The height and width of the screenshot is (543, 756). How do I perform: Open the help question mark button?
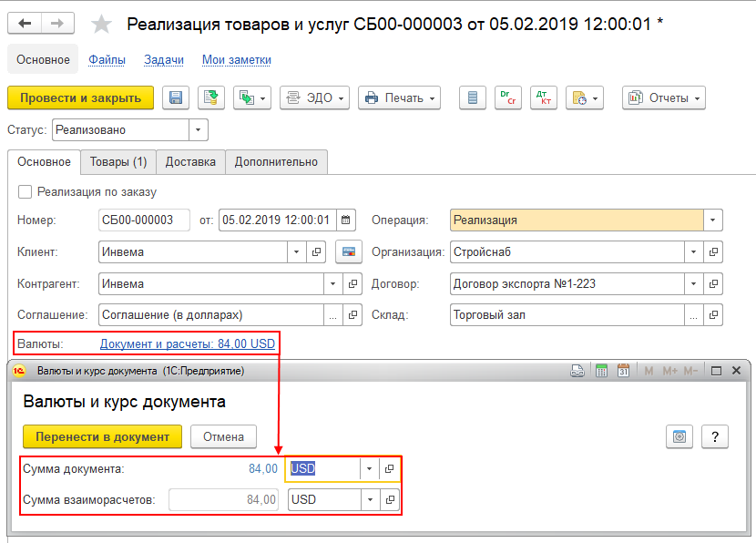coord(714,437)
